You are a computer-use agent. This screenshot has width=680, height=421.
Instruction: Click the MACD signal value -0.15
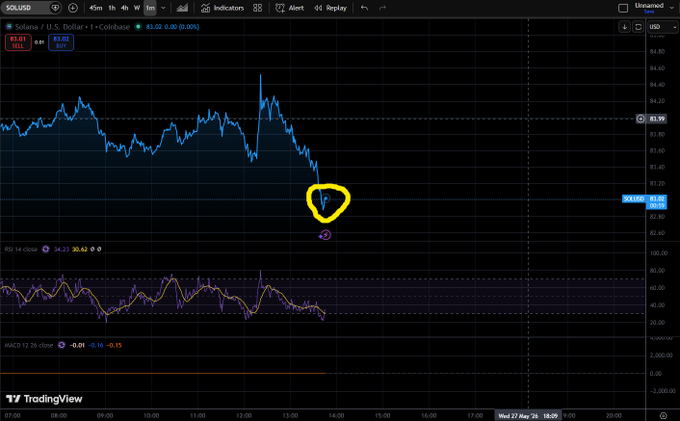[114, 346]
